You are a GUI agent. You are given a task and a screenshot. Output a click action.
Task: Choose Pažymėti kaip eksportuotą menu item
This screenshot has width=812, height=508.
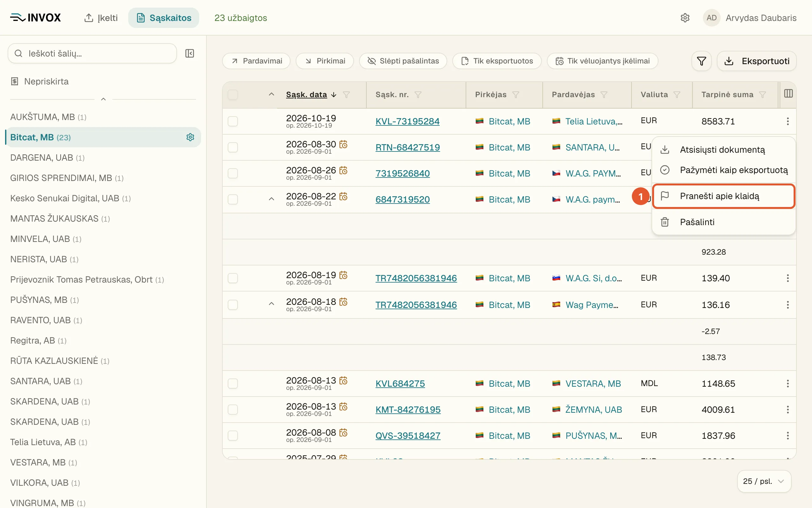pyautogui.click(x=724, y=170)
